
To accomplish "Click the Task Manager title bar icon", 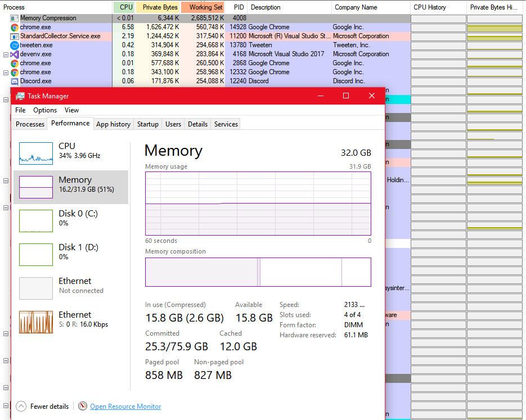I will pyautogui.click(x=20, y=96).
